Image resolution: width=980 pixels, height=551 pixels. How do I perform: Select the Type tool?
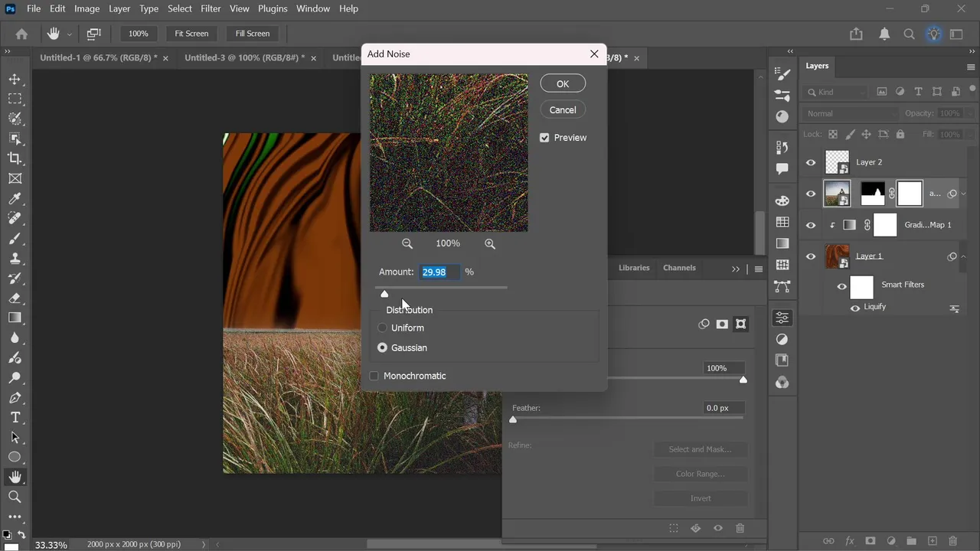tap(15, 418)
